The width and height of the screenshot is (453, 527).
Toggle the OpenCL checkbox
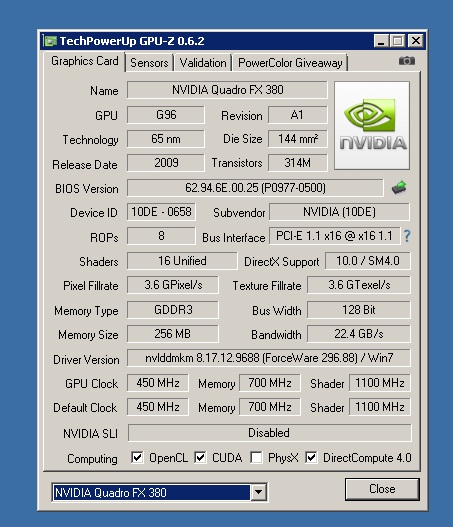coord(137,457)
